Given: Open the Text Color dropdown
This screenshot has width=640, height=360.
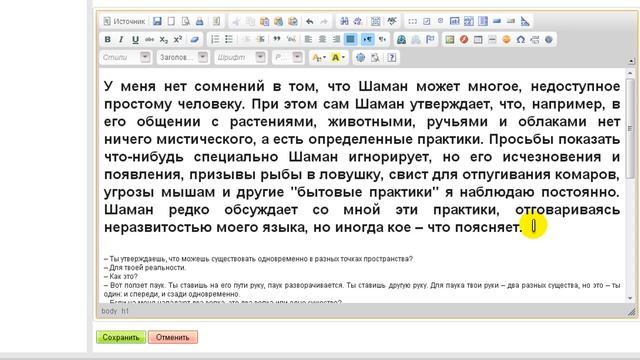Looking at the screenshot, I should [x=318, y=58].
